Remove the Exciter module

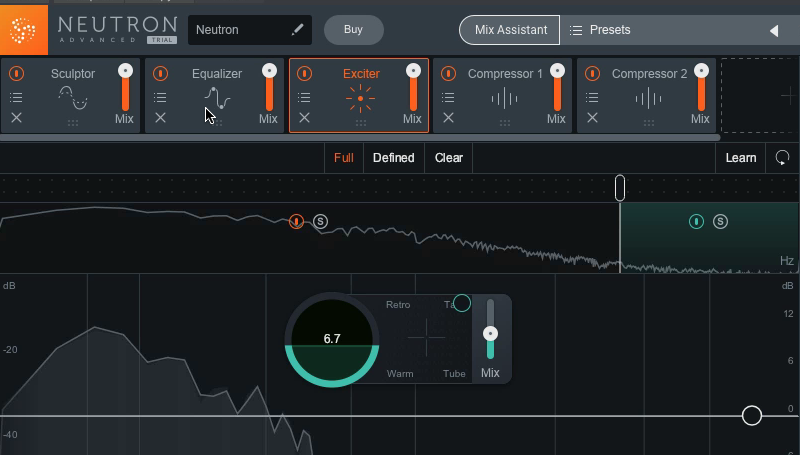pos(304,118)
